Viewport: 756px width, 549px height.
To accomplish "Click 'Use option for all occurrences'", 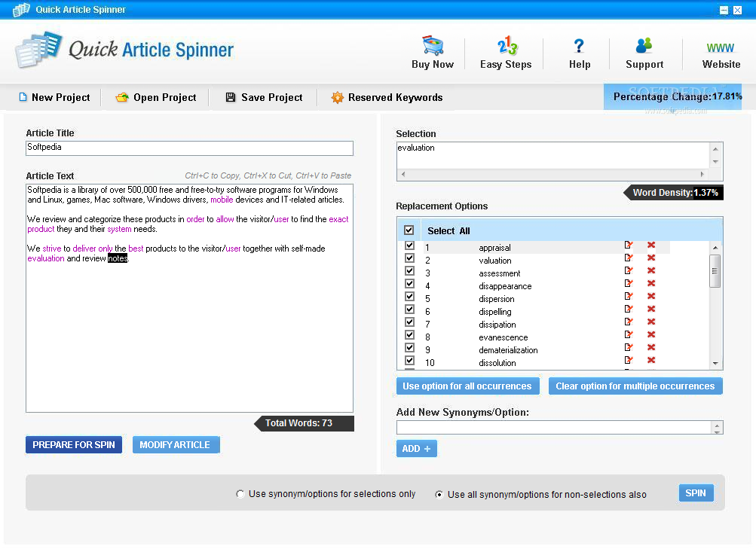I will coord(467,386).
